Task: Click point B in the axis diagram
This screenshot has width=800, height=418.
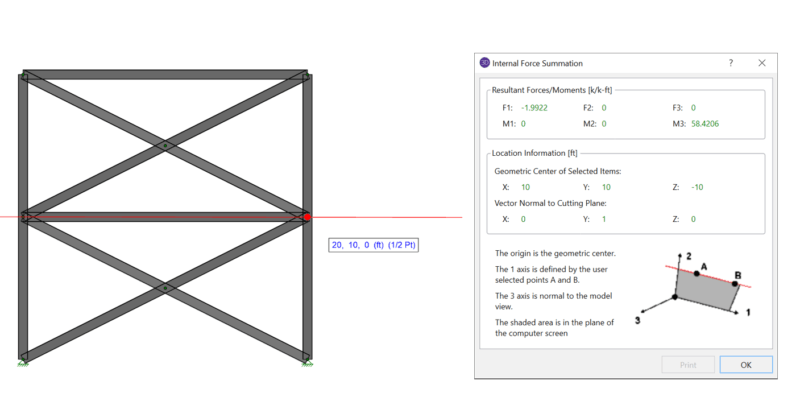Action: click(738, 282)
